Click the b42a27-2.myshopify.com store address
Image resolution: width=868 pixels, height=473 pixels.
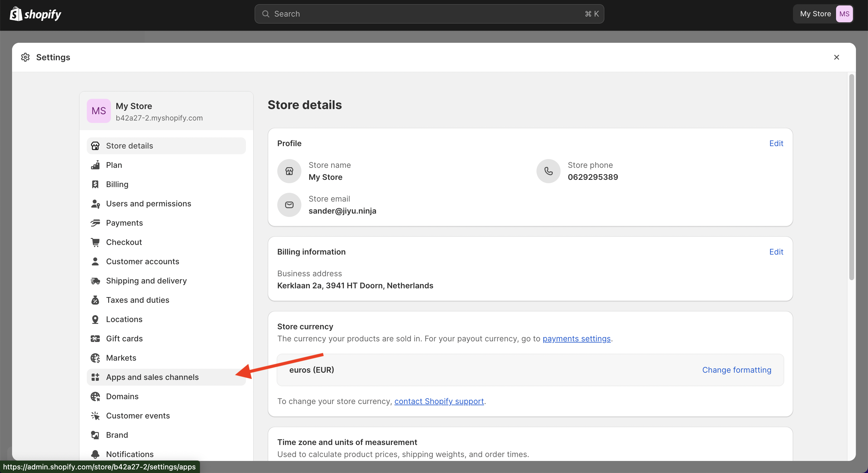click(159, 118)
